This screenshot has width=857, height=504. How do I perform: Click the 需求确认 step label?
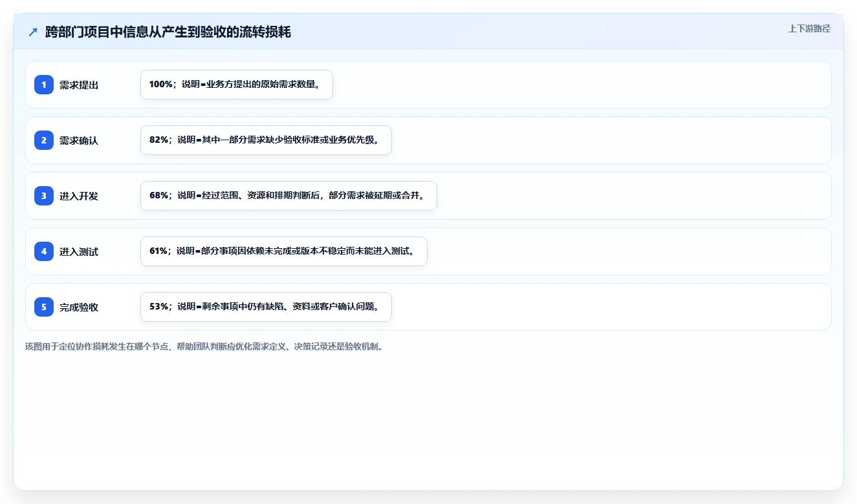(x=79, y=140)
